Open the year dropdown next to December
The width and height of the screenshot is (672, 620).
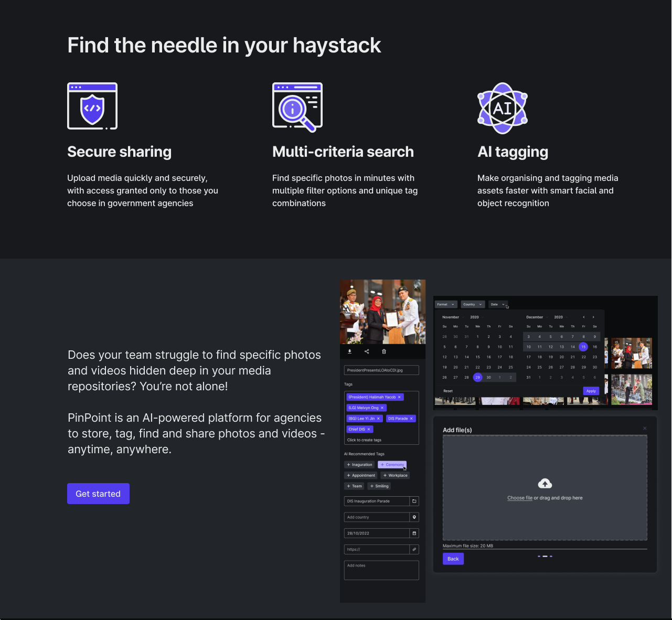[x=561, y=317]
